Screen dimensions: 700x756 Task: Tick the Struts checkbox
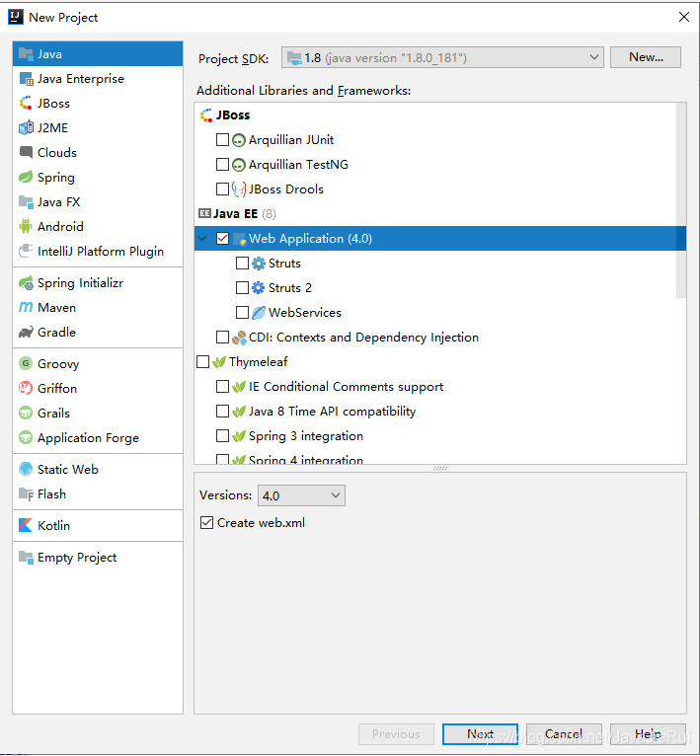pyautogui.click(x=242, y=264)
